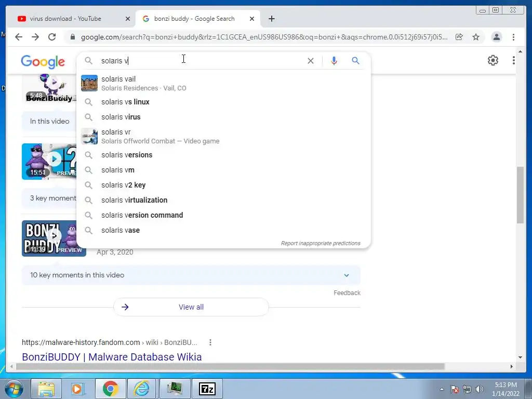Select the solaris vr suggestion
This screenshot has width=532, height=399.
click(x=223, y=136)
